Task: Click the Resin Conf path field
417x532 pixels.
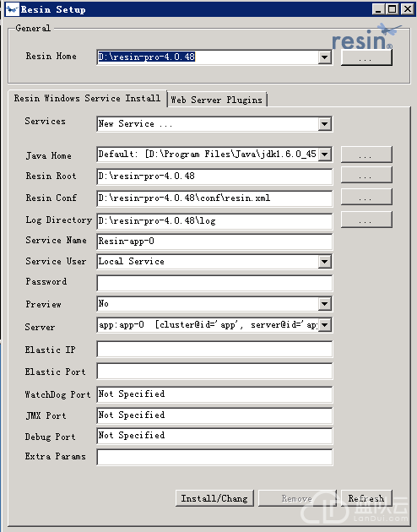Action: coord(214,198)
